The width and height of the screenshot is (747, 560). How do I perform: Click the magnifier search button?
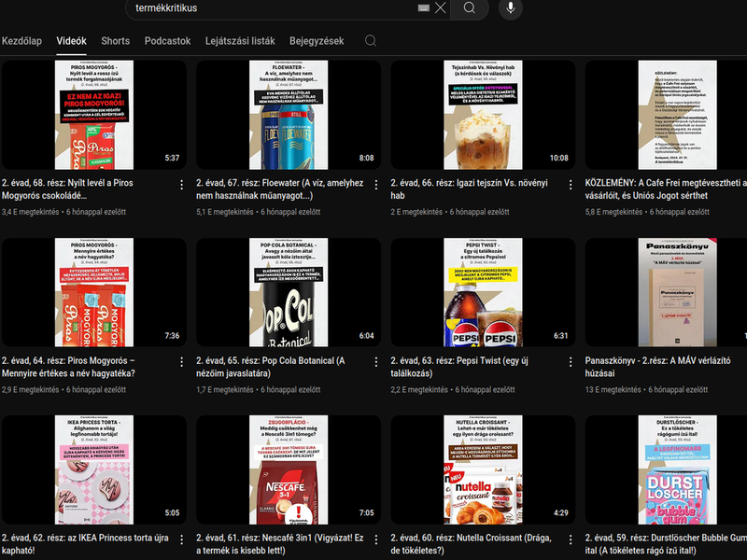tap(470, 8)
